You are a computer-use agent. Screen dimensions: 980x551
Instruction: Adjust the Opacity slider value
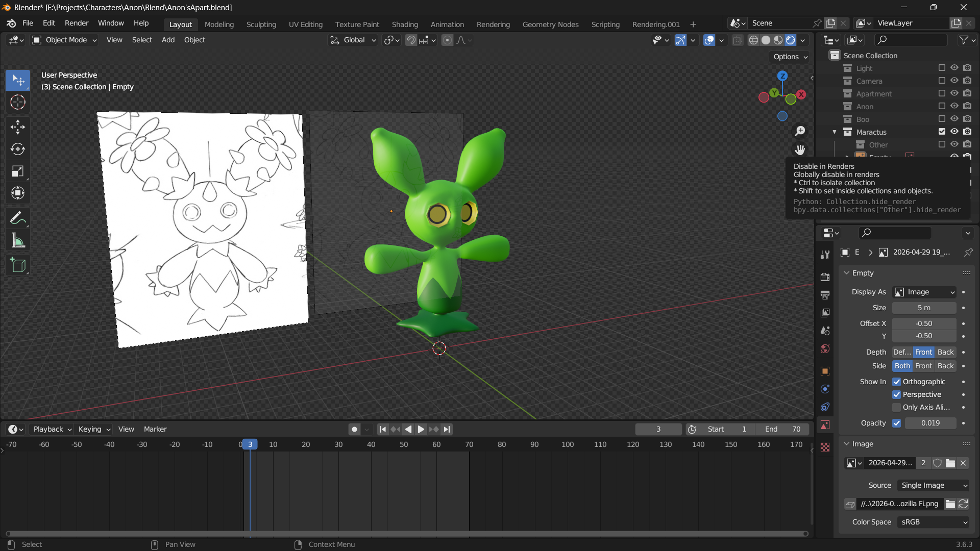pos(930,423)
